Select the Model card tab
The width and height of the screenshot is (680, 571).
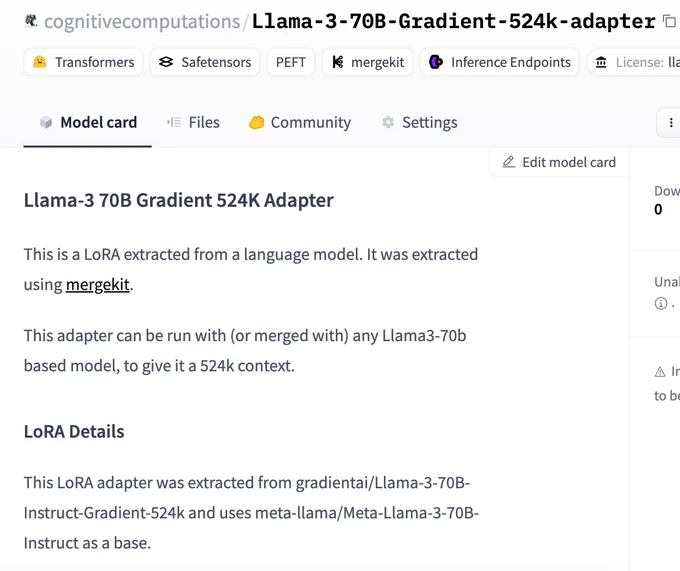(88, 123)
